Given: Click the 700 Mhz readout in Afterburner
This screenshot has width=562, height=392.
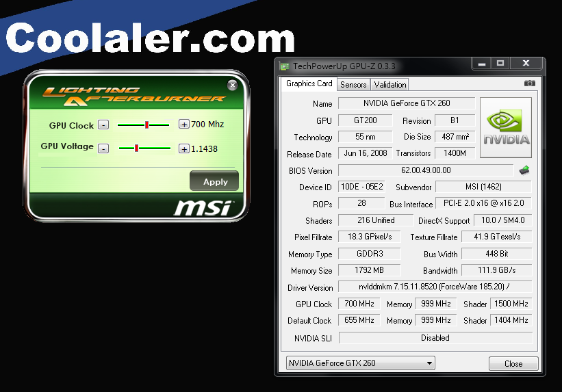Looking at the screenshot, I should (207, 125).
